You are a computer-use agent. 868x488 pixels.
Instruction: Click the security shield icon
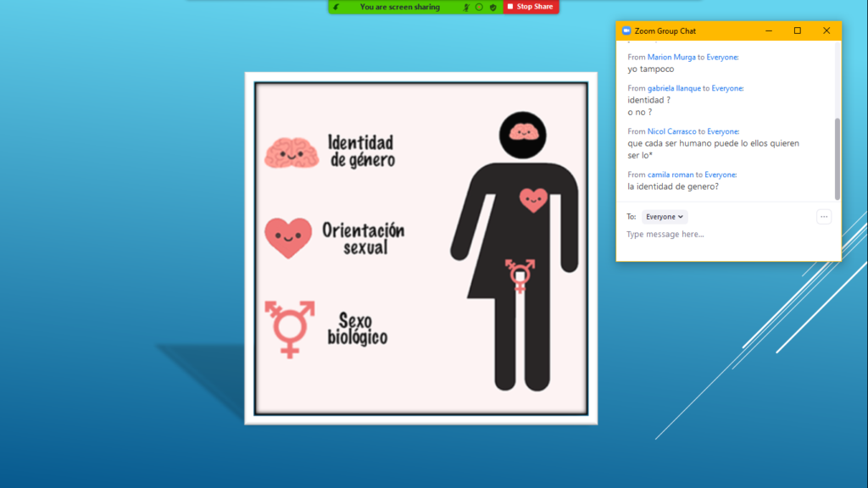(492, 7)
